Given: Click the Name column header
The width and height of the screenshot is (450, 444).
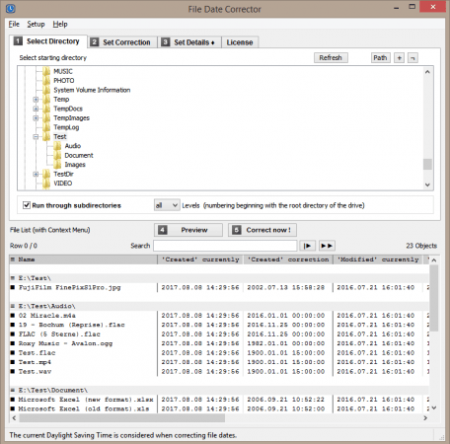Looking at the screenshot, I should [x=83, y=259].
